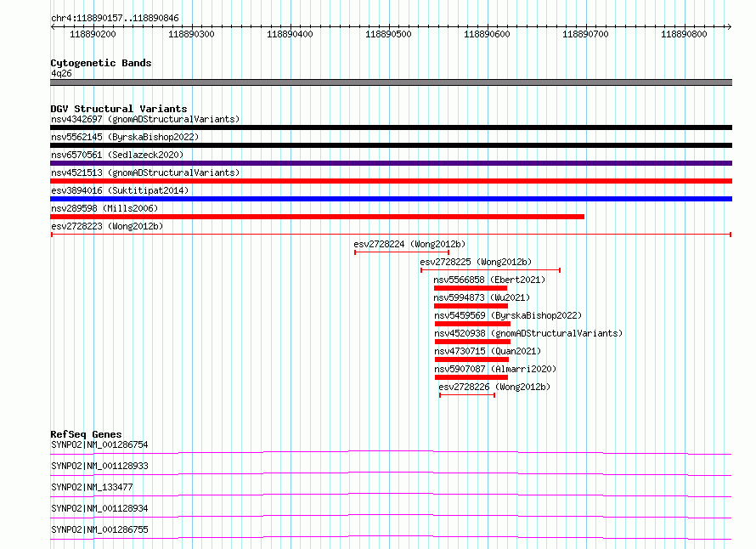Click the red bar under nsv289598
Viewport: 756px width, 549px height.
tap(317, 217)
